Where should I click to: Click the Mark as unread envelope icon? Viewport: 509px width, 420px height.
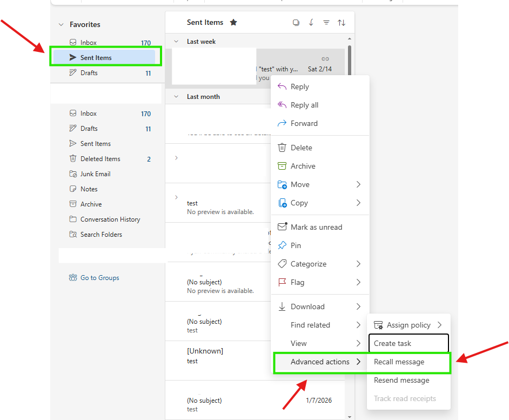tap(283, 226)
